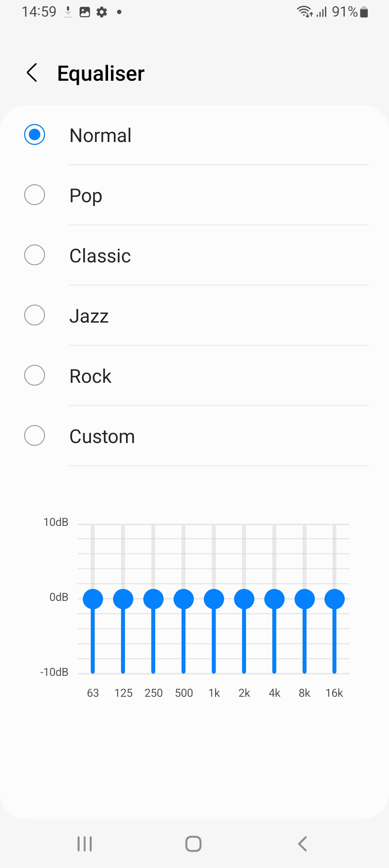Switch to the Rock preset
The image size is (389, 868).
(35, 376)
